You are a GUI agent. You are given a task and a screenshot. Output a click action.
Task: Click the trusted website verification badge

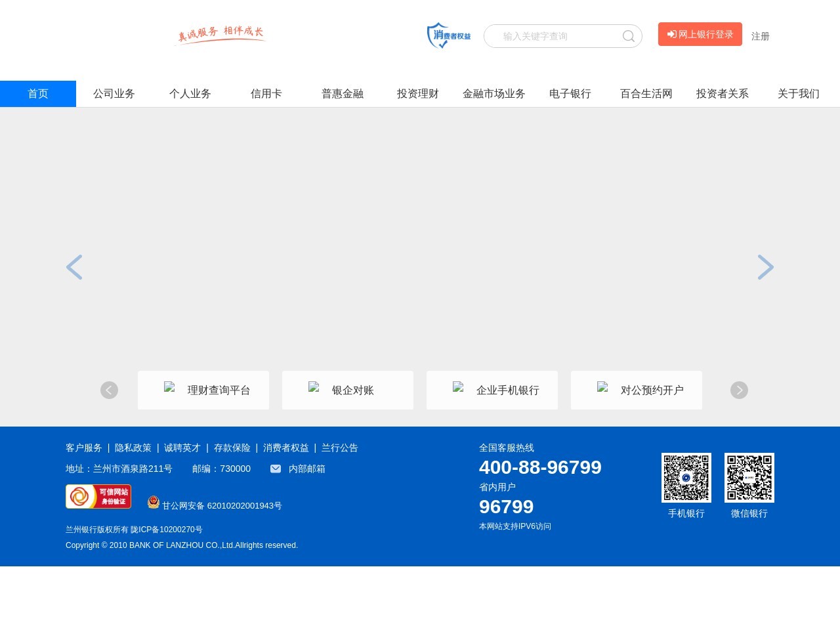coord(98,497)
